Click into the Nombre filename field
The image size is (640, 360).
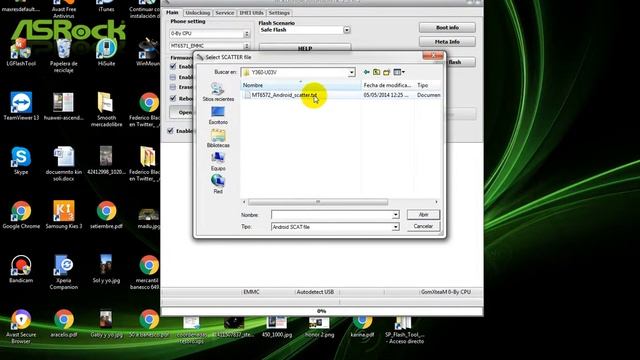(331, 215)
